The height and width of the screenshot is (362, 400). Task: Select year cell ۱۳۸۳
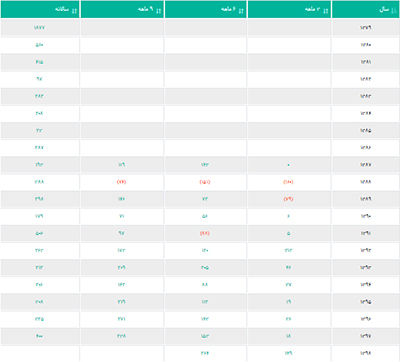(366, 96)
